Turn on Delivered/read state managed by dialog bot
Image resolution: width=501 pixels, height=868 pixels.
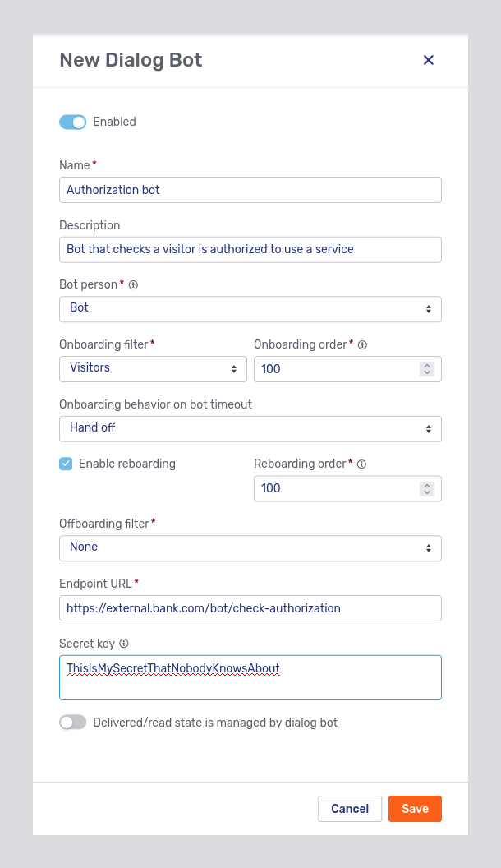72,722
